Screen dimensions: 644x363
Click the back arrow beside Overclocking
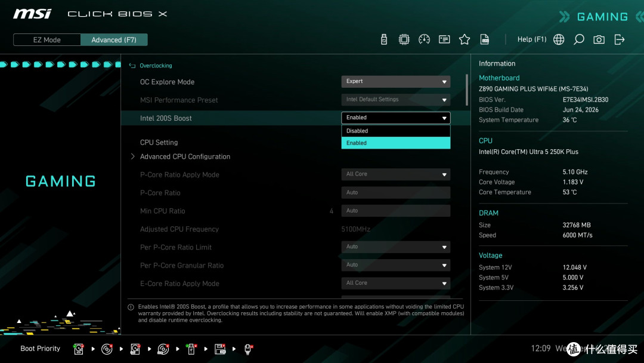pos(132,66)
